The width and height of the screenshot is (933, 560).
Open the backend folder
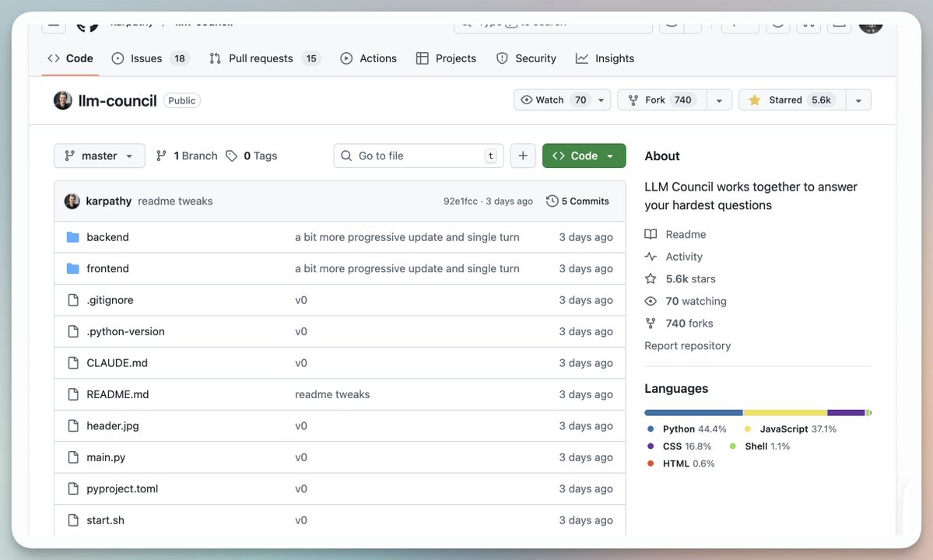tap(107, 237)
